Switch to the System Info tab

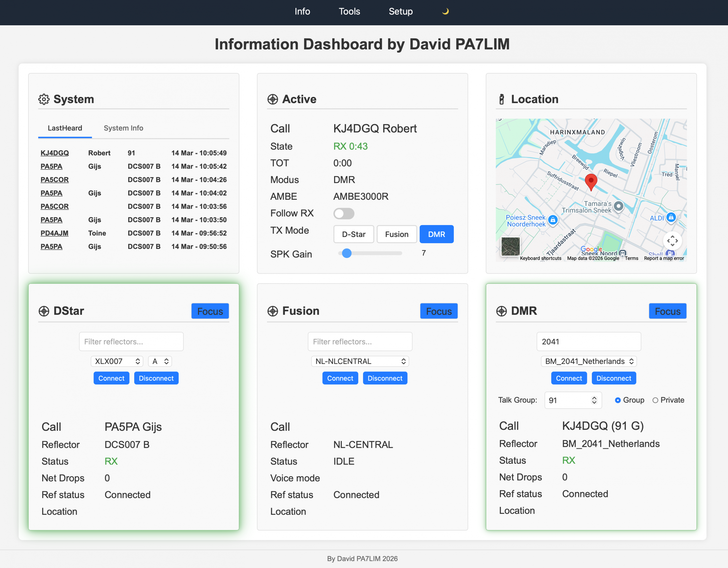[123, 128]
